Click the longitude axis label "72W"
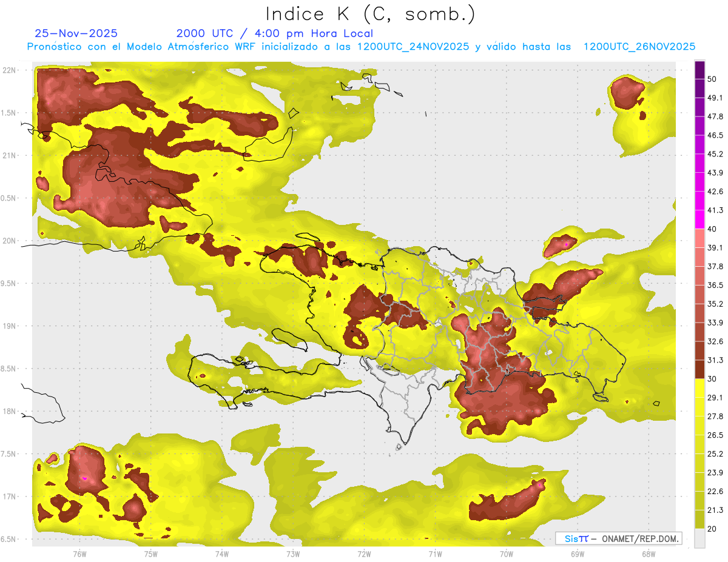 pyautogui.click(x=364, y=554)
